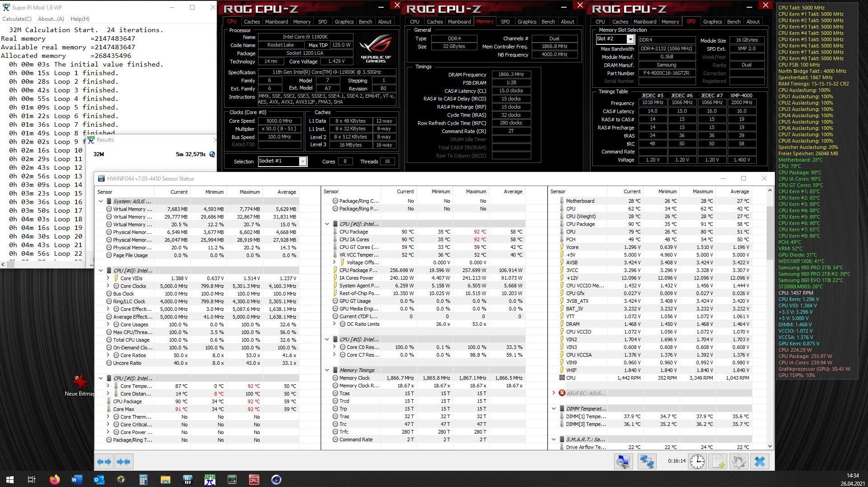
Task: Open Cinema 4D sphere taskbar icon
Action: 276,479
